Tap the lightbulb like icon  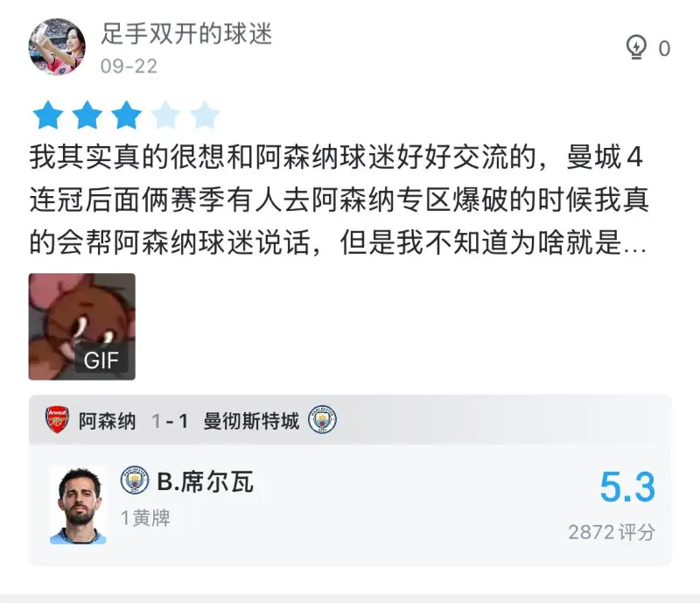coord(636,47)
